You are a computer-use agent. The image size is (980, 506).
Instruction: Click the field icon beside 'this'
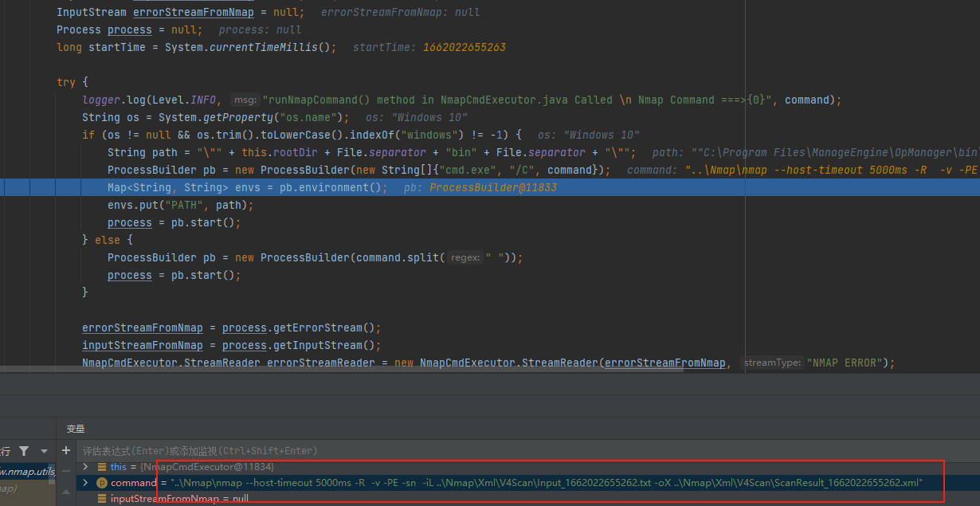coord(102,467)
